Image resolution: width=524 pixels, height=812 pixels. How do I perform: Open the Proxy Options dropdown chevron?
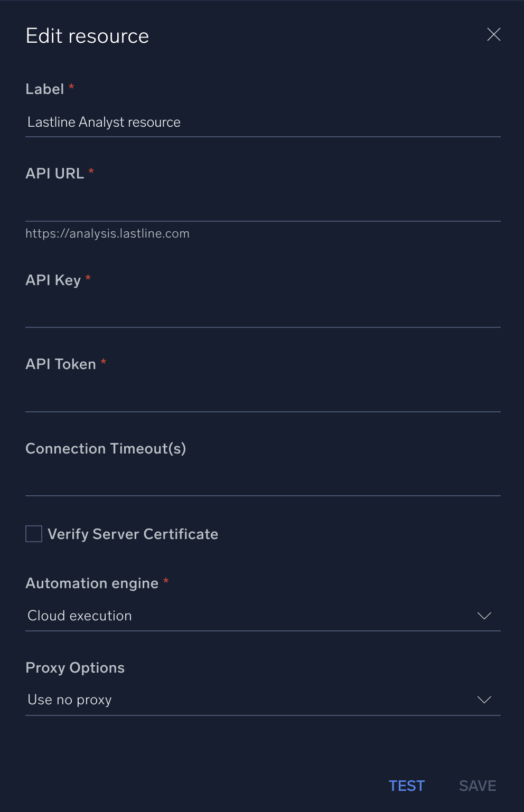[484, 700]
